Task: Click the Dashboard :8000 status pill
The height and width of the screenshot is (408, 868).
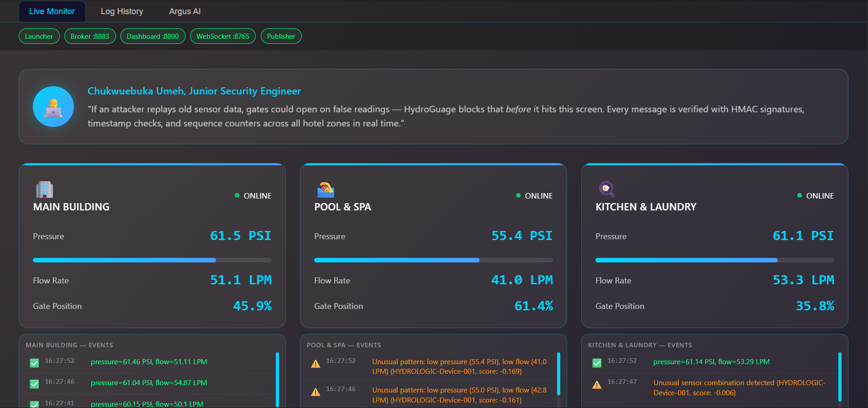Action: pos(153,37)
